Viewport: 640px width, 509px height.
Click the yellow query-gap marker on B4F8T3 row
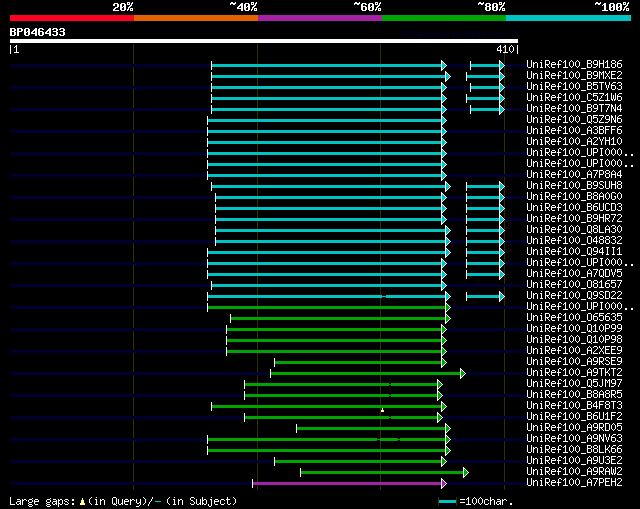coord(382,410)
